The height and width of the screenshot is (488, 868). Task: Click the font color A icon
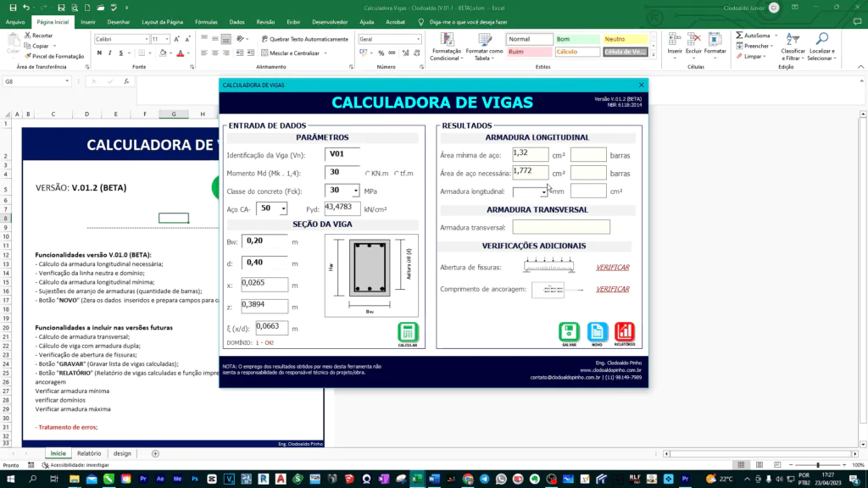click(180, 53)
